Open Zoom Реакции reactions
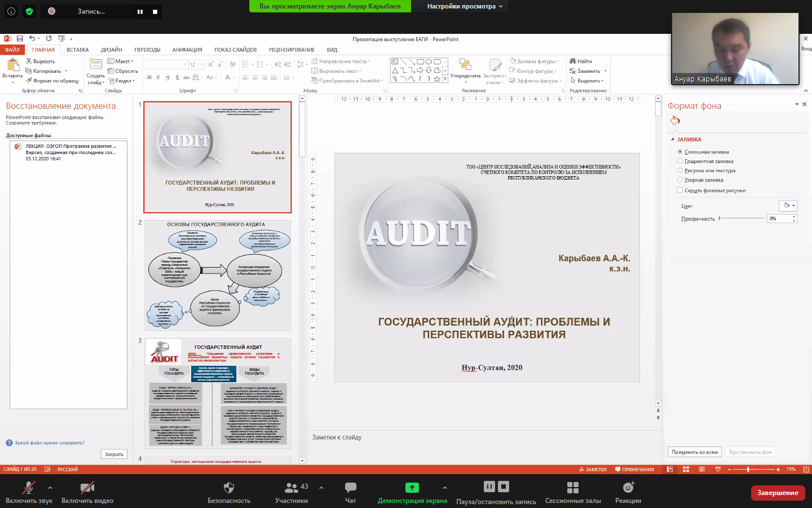The width and height of the screenshot is (812, 508). 628,492
